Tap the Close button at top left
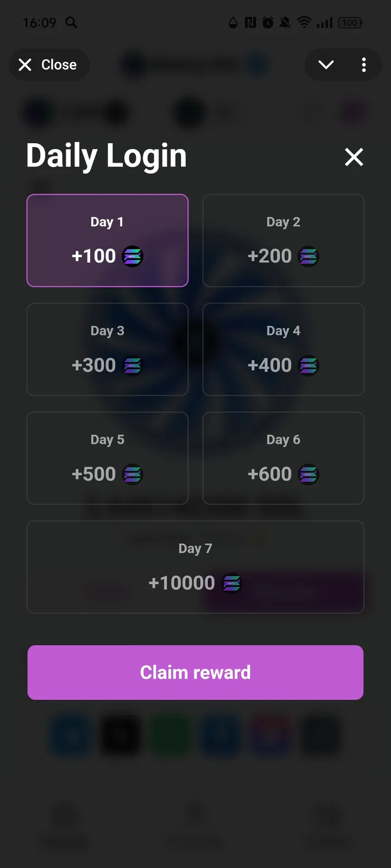391x868 pixels. pos(49,65)
